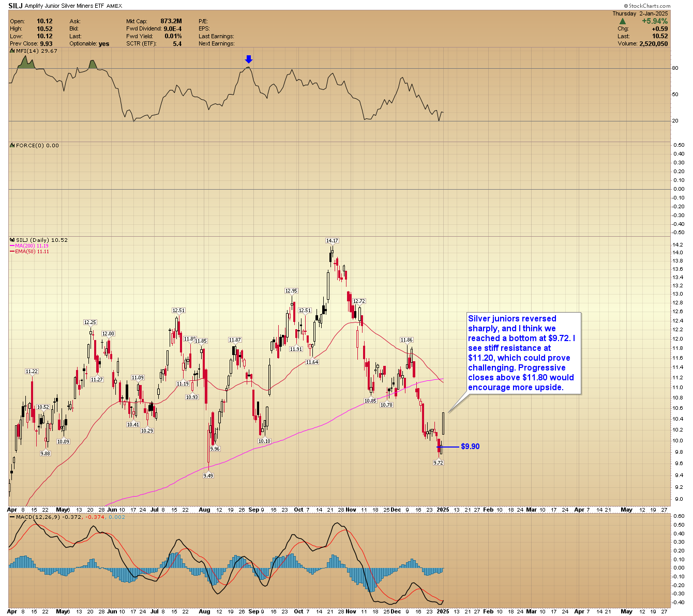693x616 pixels.
Task: Click the 12.95 high price label
Action: point(291,291)
